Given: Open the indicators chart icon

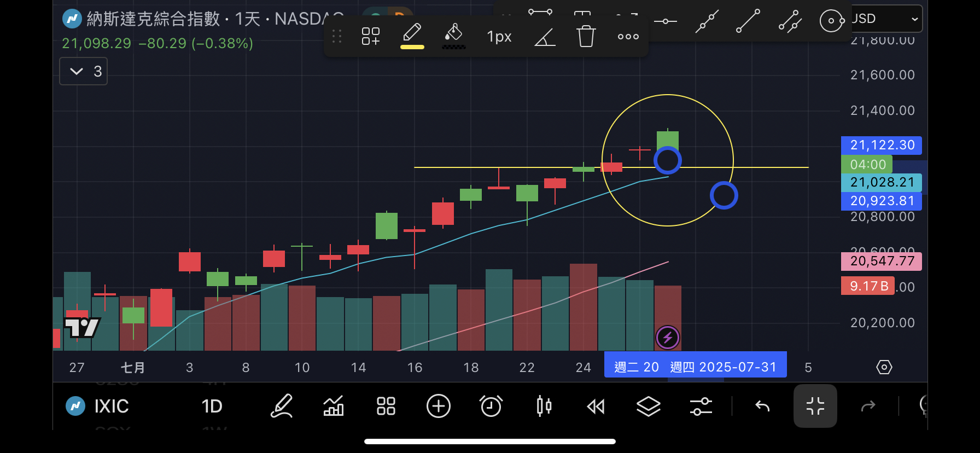Looking at the screenshot, I should click(334, 406).
